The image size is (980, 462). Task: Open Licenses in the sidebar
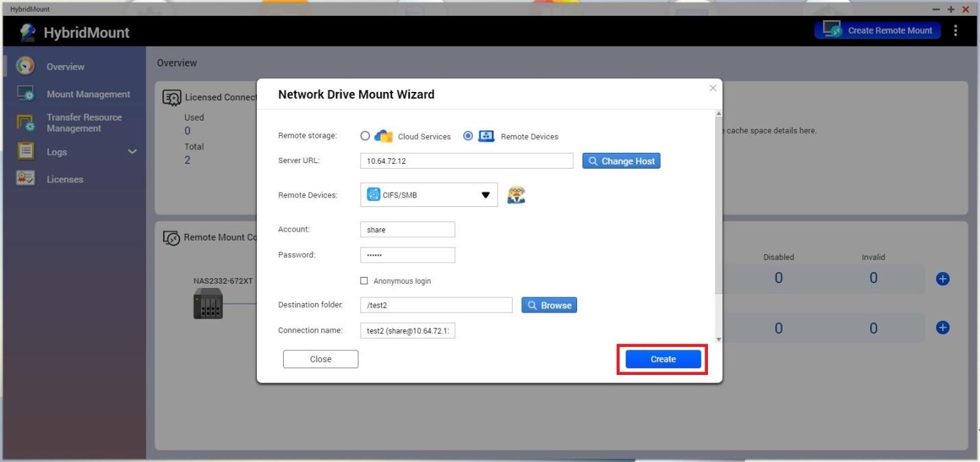point(65,179)
